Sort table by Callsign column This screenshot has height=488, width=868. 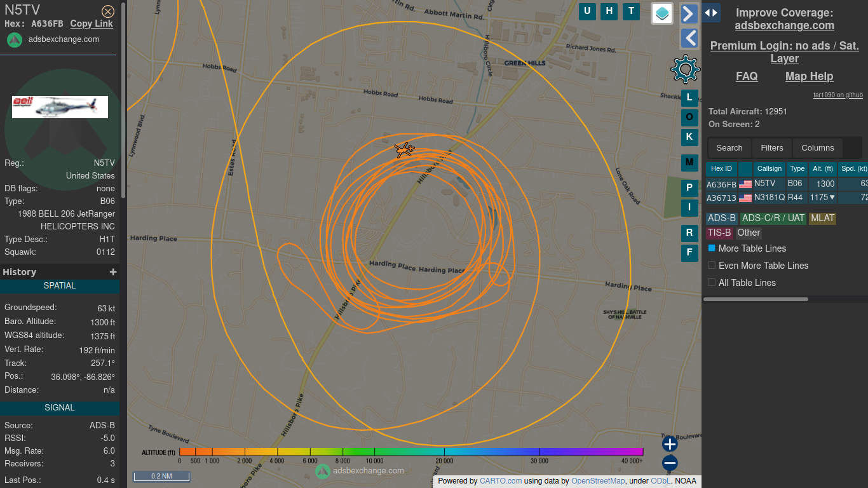coord(770,169)
